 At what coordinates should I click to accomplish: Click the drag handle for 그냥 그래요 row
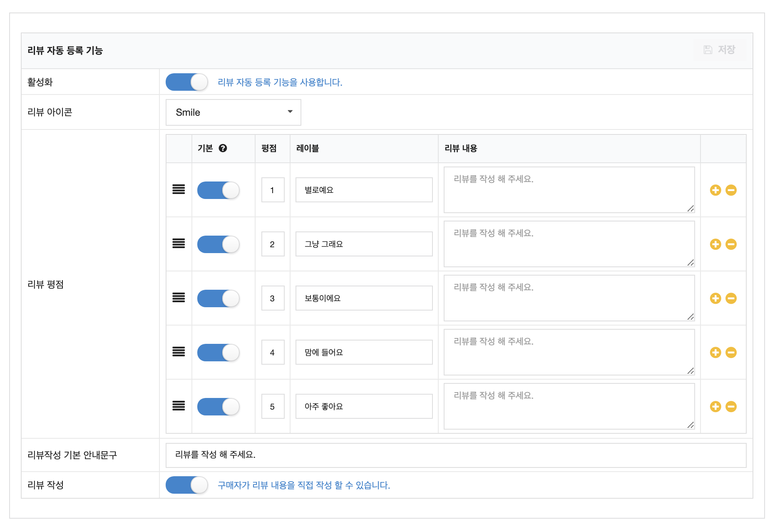(x=179, y=244)
